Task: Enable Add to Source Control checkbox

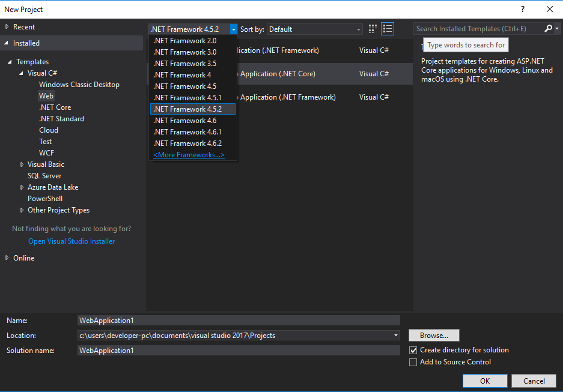Action: tap(413, 362)
